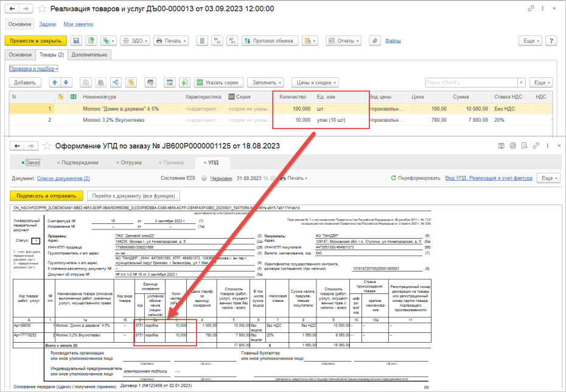Image resolution: width=566 pixels, height=392 pixels.
Task: Click the Провести и закрыть button
Action: [x=36, y=41]
